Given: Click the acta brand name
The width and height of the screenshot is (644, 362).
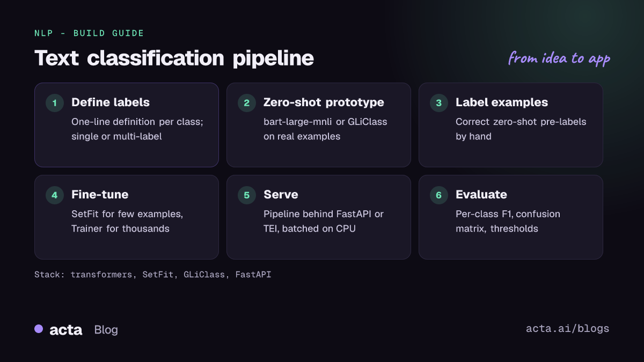Looking at the screenshot, I should [66, 330].
